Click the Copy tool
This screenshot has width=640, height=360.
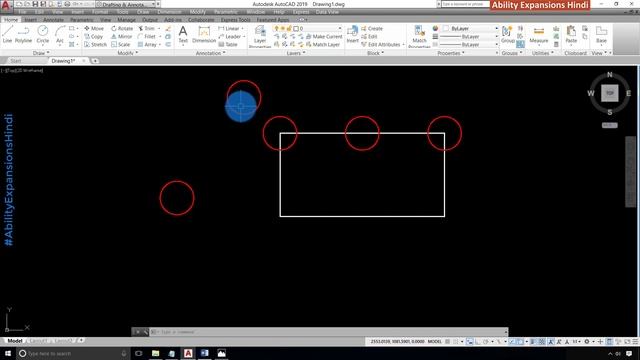point(94,36)
